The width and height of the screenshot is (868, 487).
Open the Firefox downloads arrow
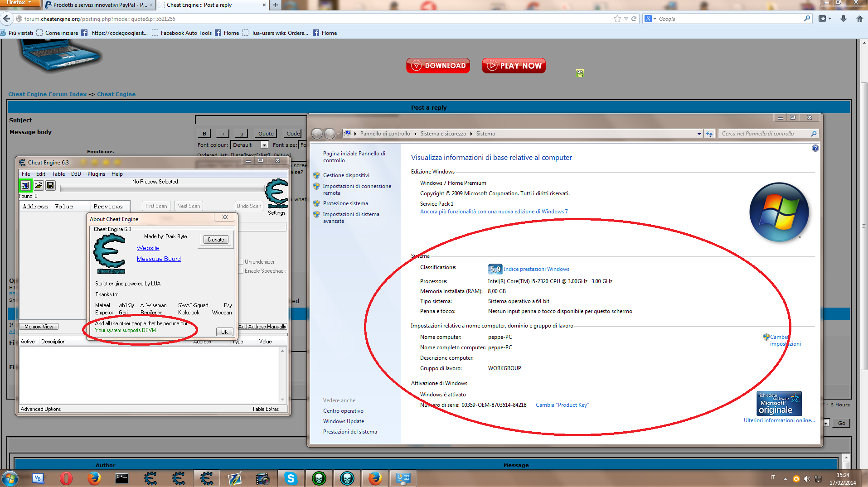[843, 19]
